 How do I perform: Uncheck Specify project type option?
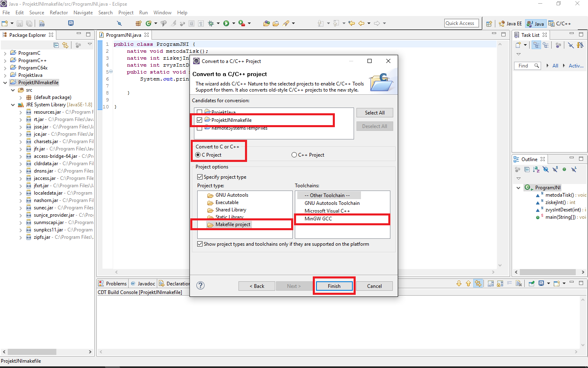coord(200,177)
